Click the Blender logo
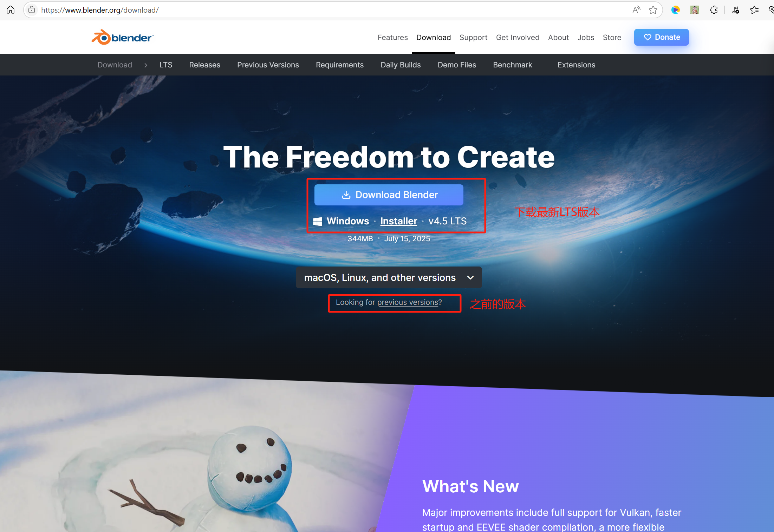Screen dimensions: 774x532 (x=122, y=37)
